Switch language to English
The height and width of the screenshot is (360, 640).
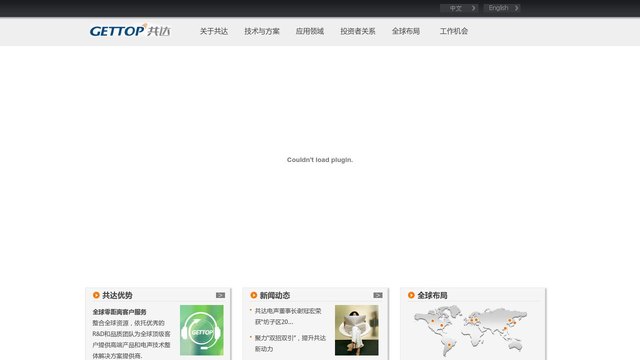pos(502,8)
